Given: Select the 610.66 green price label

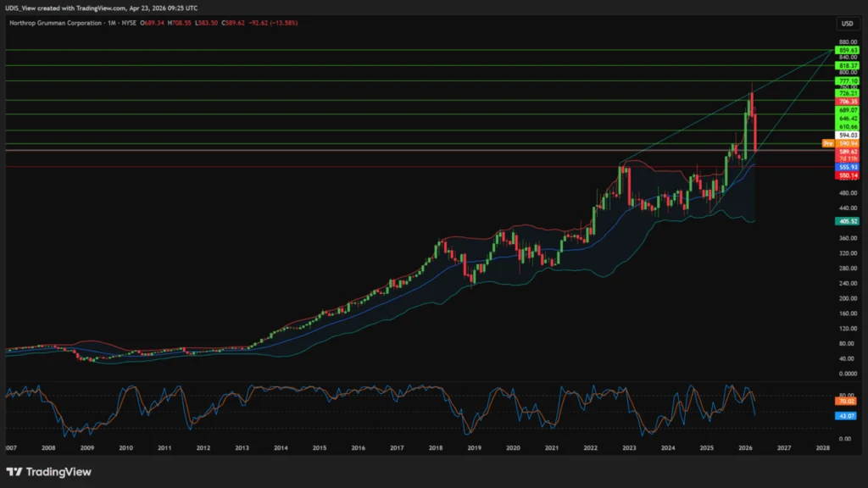Looking at the screenshot, I should click(x=847, y=127).
